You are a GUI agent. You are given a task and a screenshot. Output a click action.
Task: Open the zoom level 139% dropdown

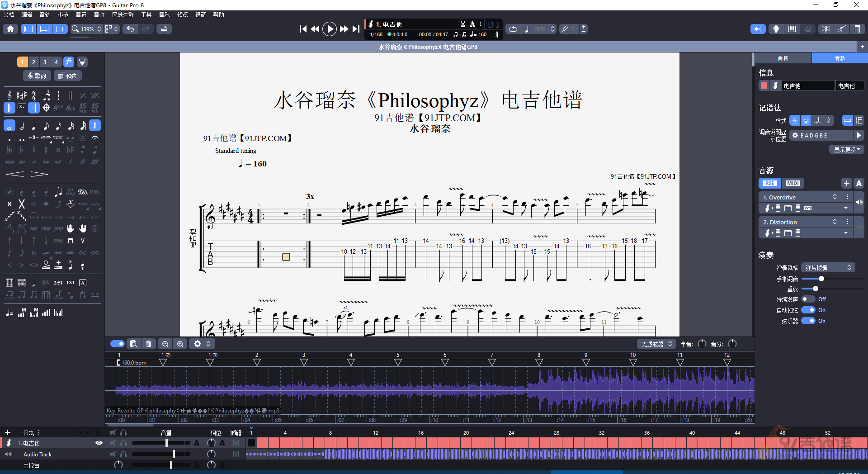pos(87,29)
